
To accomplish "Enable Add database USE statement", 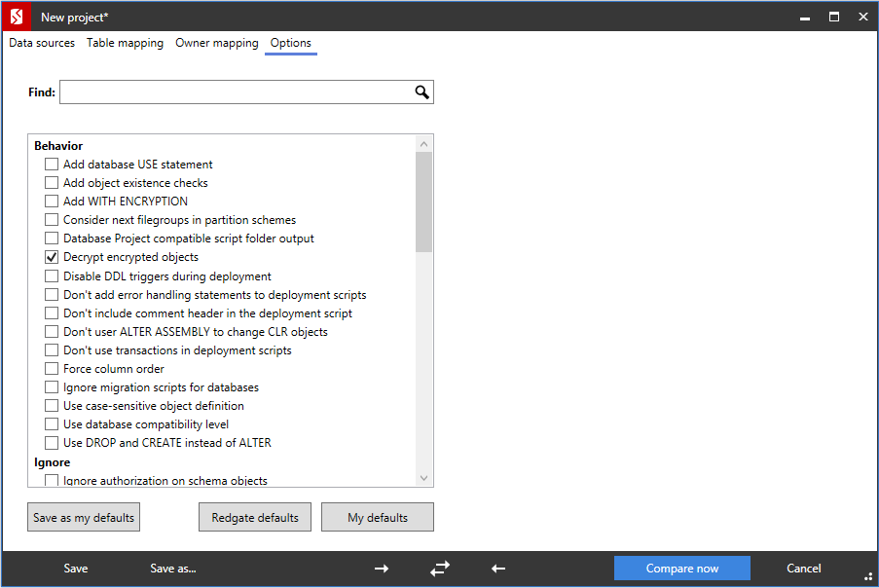I will [x=52, y=165].
